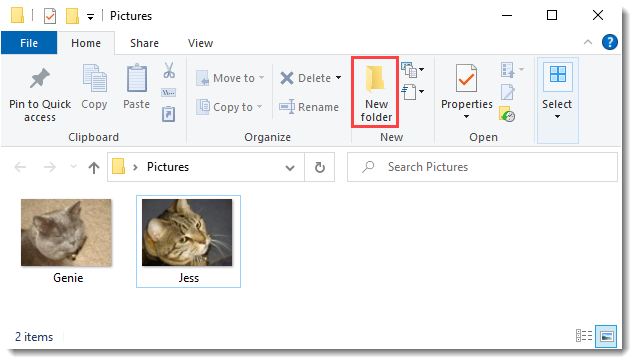Expand the Properties dropdown arrow
637x364 pixels.
coord(466,117)
